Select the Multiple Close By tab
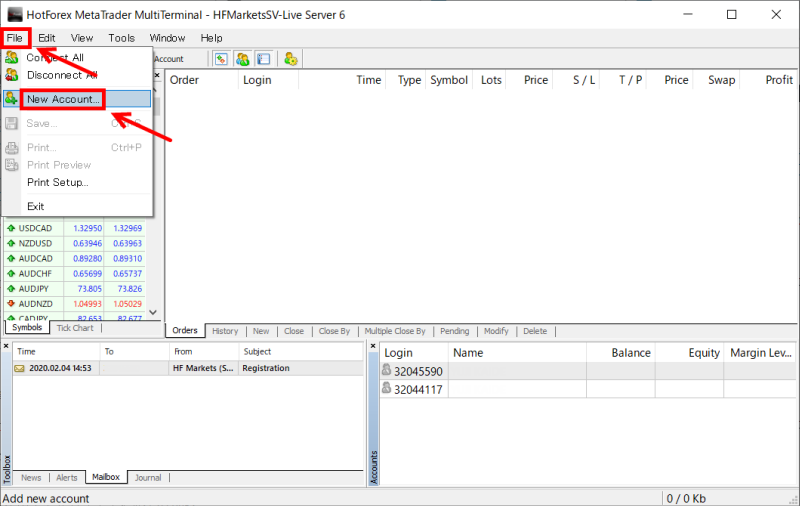800x506 pixels. tap(395, 331)
